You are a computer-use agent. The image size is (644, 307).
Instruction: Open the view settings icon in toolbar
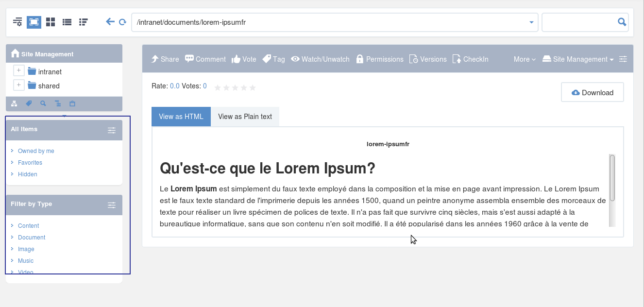[17, 22]
